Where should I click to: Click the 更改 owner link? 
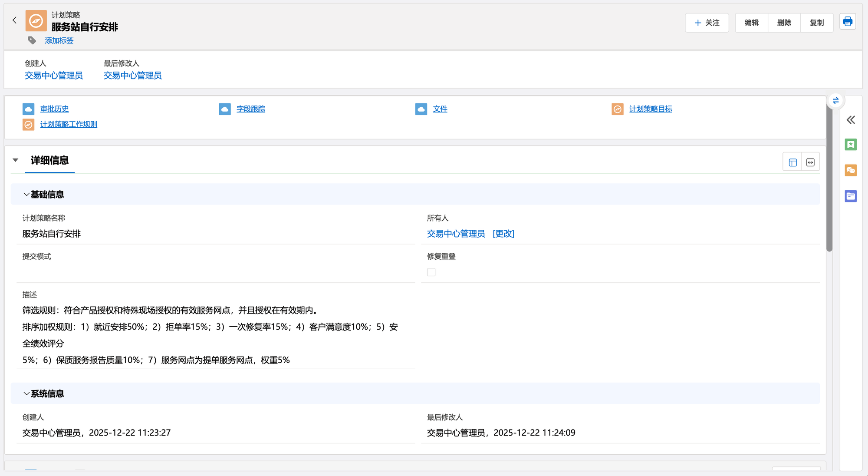tap(503, 234)
